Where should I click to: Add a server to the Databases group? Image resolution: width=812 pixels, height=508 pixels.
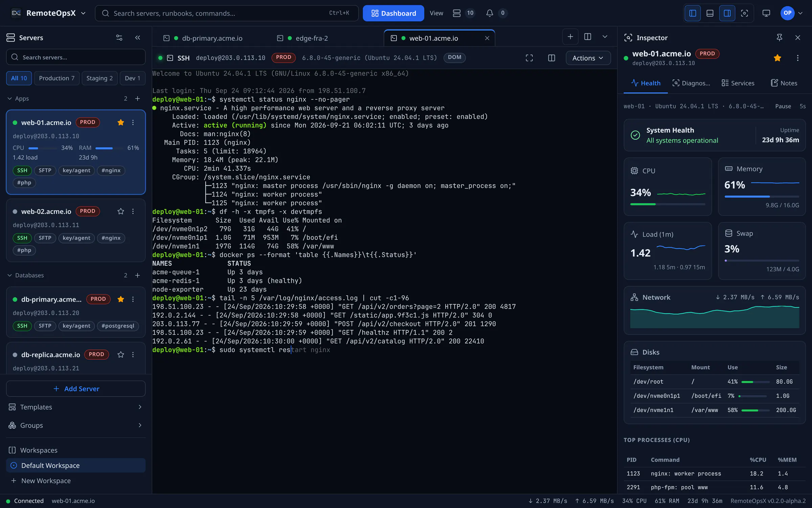click(138, 275)
